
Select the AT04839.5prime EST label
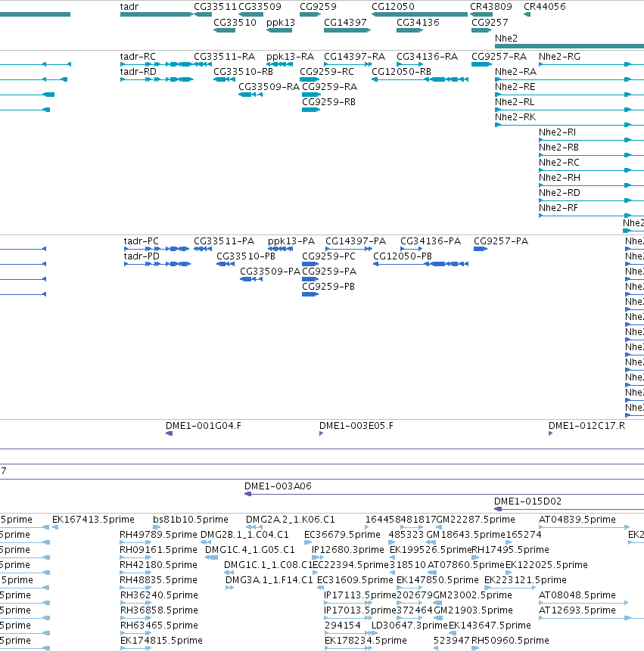tap(577, 520)
